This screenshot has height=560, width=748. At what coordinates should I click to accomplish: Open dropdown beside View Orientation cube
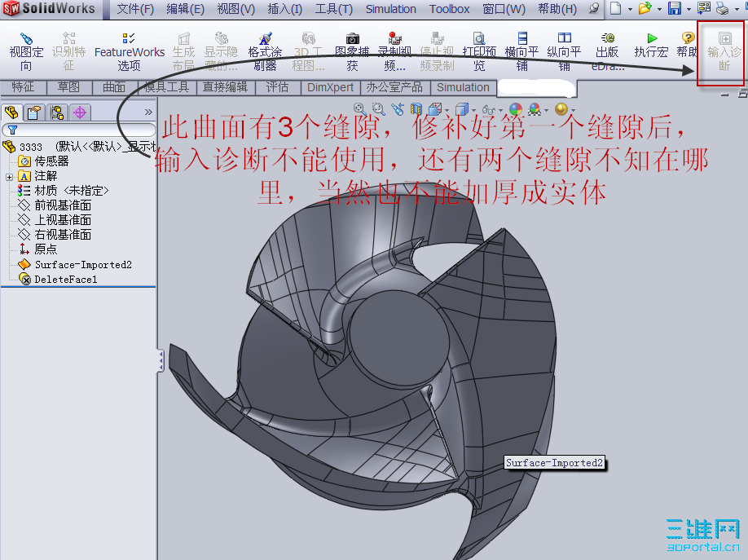click(447, 110)
